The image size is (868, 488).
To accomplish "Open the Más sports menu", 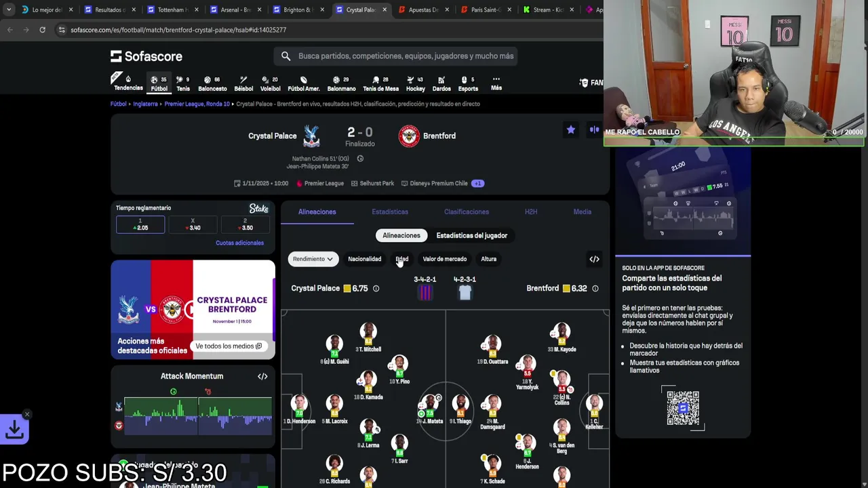I will [x=496, y=83].
